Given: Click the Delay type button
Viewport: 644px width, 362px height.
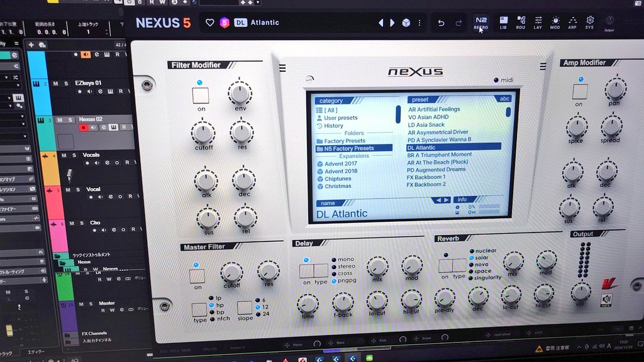Looking at the screenshot, I should point(321,271).
